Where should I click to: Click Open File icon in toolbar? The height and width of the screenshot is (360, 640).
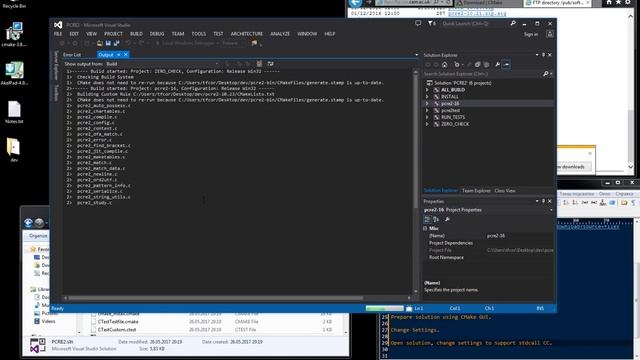tap(100, 43)
